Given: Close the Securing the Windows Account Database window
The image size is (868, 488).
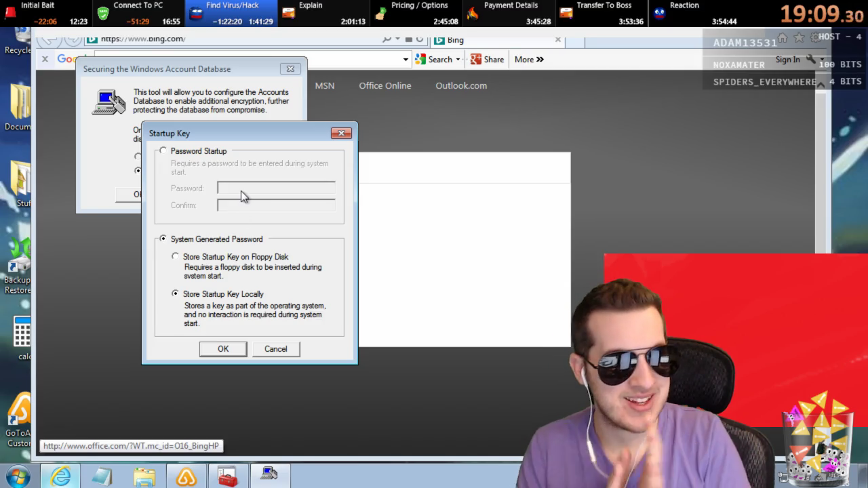Looking at the screenshot, I should pyautogui.click(x=290, y=68).
